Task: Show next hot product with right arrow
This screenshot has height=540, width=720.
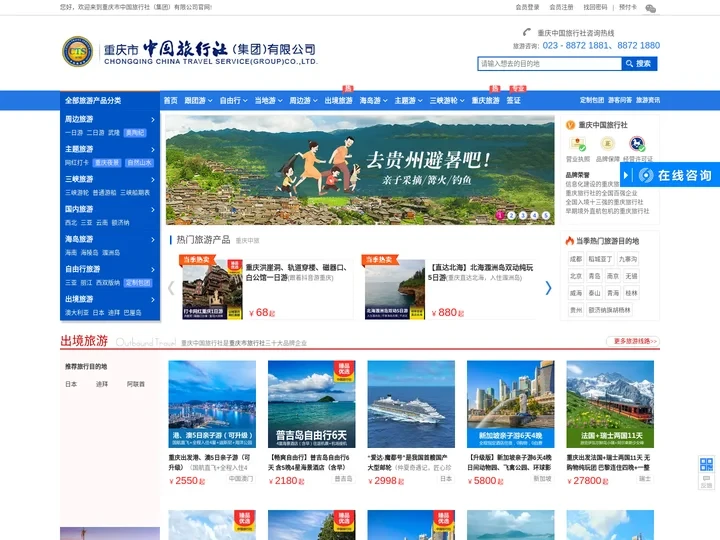Action: coord(548,288)
